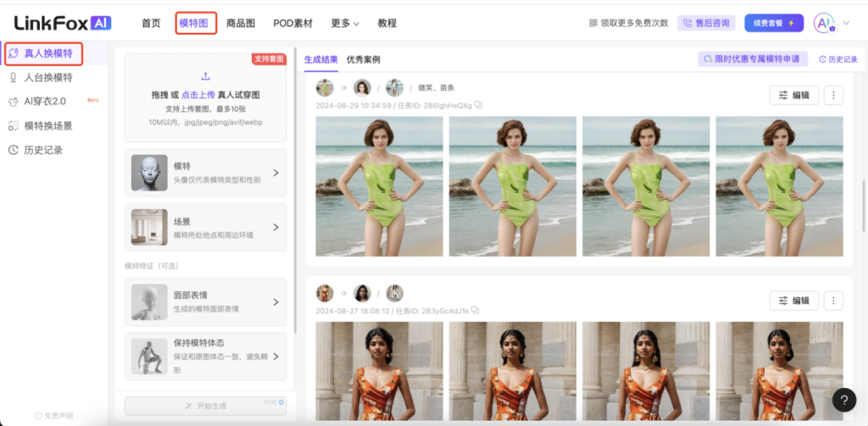Expand the account dropdown chevron
The height and width of the screenshot is (426, 868).
(x=846, y=23)
